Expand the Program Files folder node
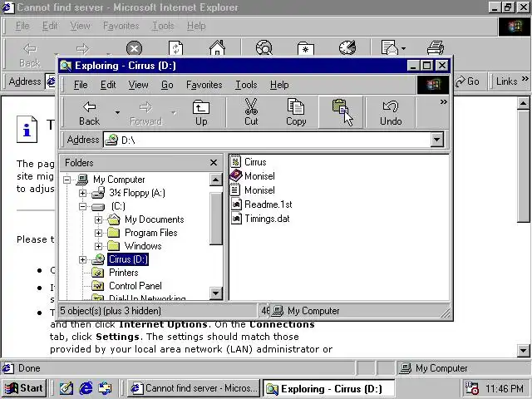This screenshot has width=532, height=399. (98, 233)
